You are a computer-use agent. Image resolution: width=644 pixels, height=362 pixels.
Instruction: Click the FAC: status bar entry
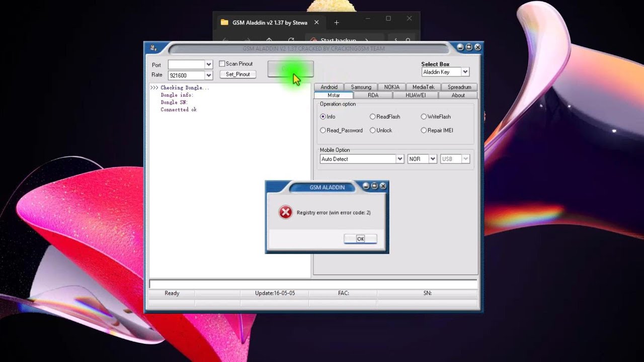coord(343,293)
